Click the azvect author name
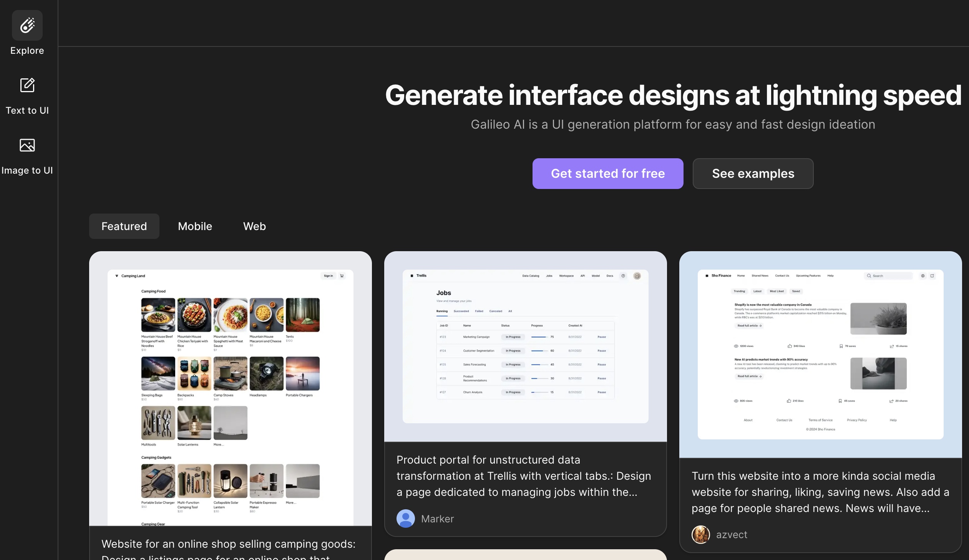 pyautogui.click(x=732, y=534)
